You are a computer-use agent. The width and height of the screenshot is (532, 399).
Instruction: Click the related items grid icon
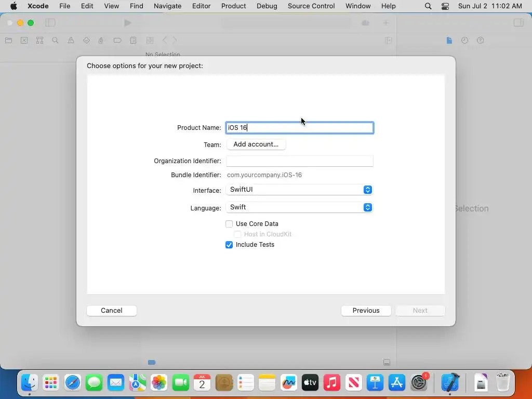(150, 41)
